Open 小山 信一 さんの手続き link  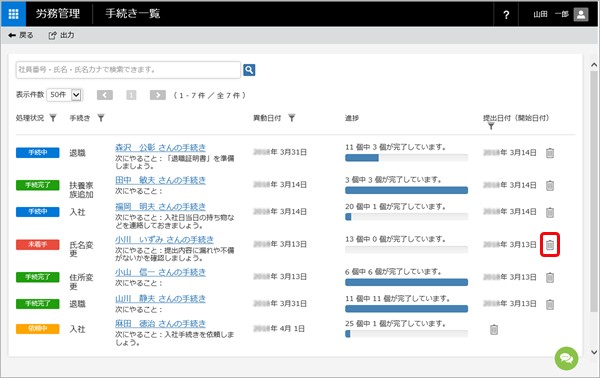point(160,272)
